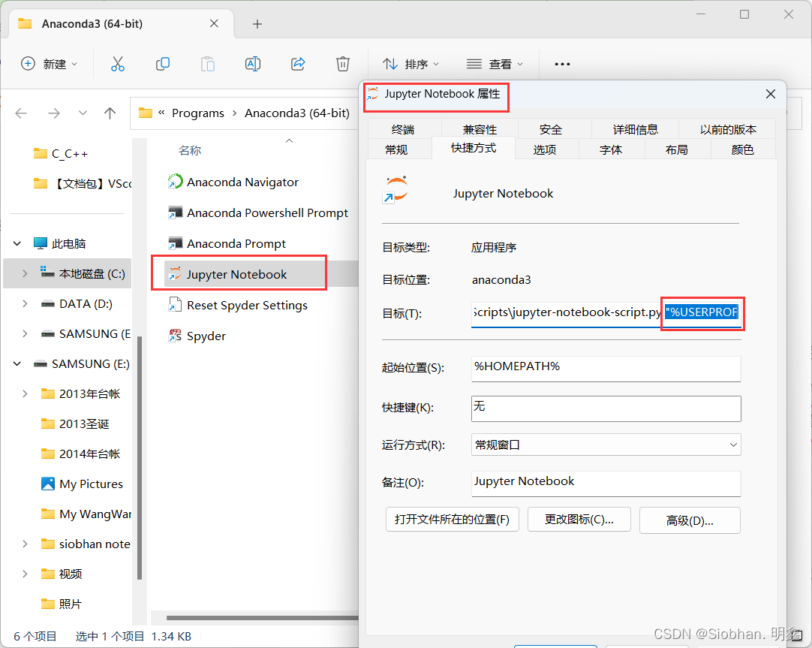
Task: Click Programs in the address breadcrumb
Action: 198,113
